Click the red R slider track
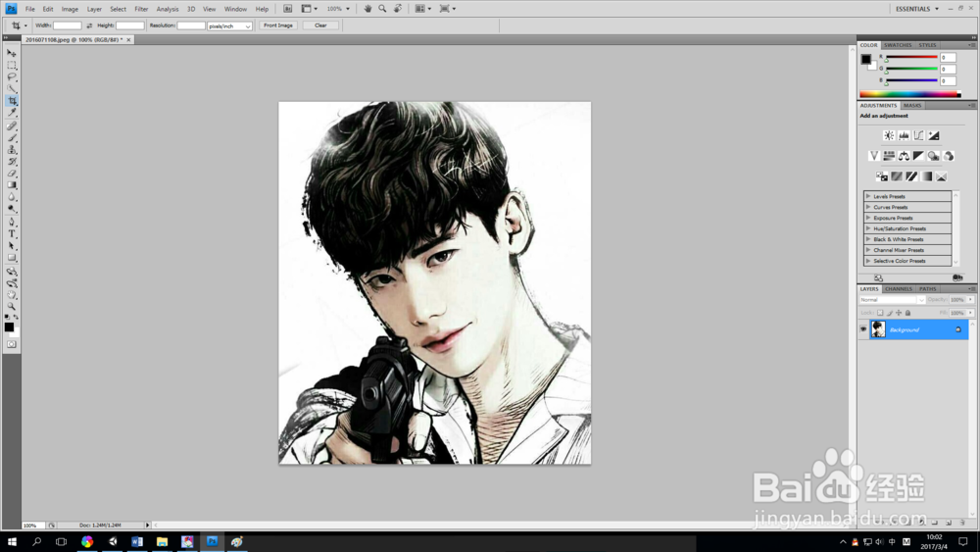This screenshot has width=980, height=552. (x=911, y=58)
